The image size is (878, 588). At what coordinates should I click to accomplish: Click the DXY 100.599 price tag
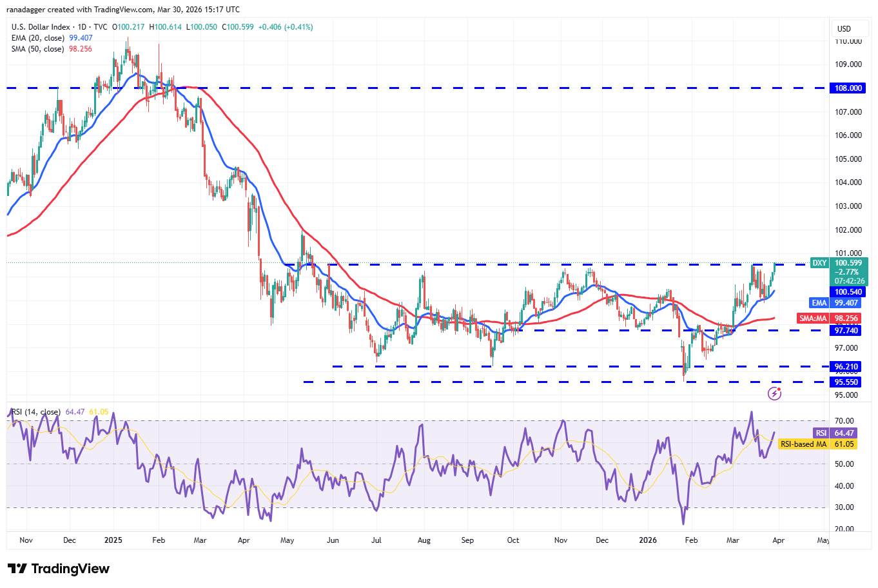[848, 263]
